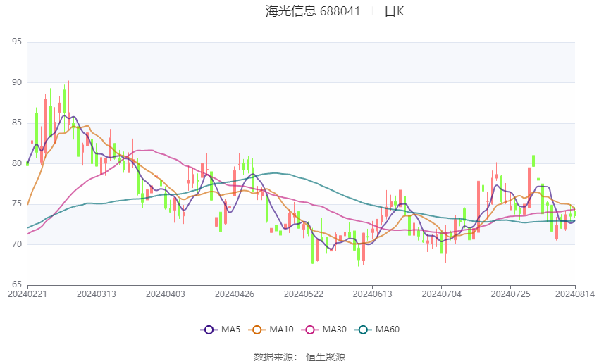
Task: Click the 日K label in the title
Action: click(x=394, y=11)
